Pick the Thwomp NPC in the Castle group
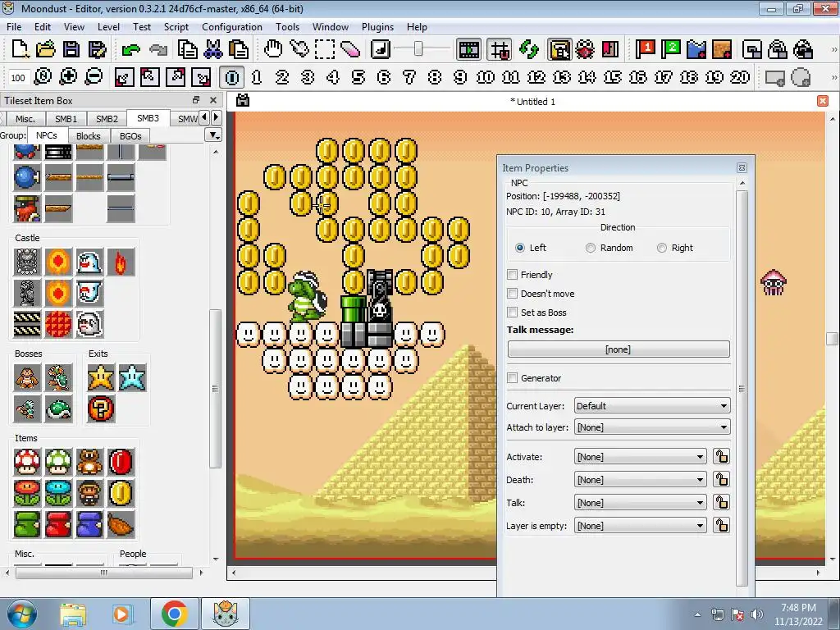 (x=27, y=262)
